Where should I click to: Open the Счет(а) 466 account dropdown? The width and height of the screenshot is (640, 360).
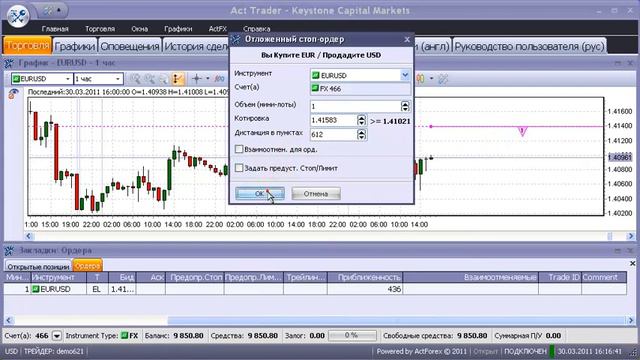pos(57,336)
